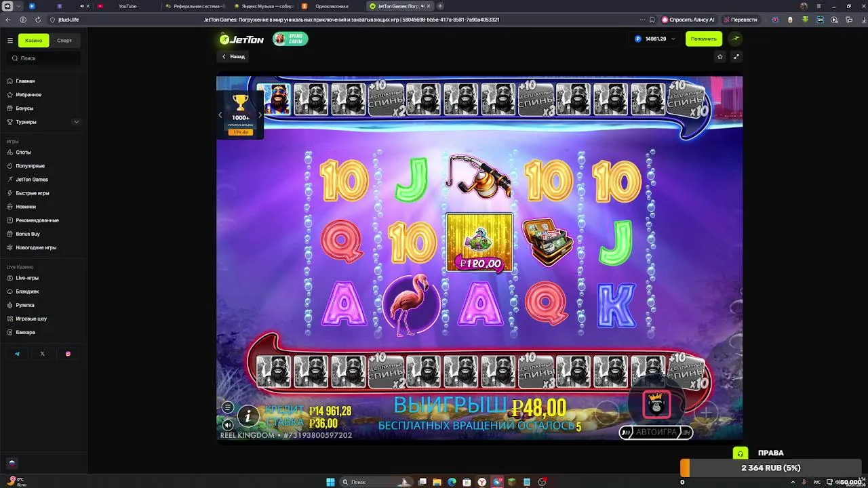Open Microsoft Edge from the taskbar
The width and height of the screenshot is (868, 488).
(452, 482)
